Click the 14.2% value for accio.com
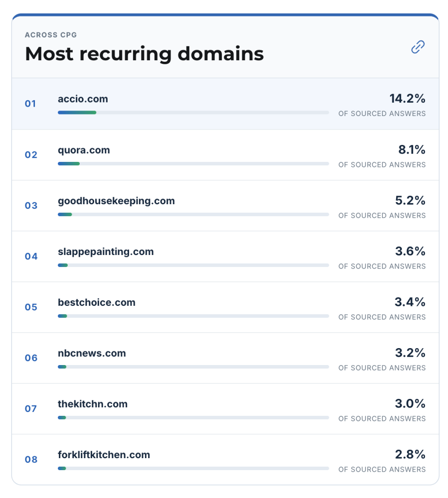Image resolution: width=448 pixels, height=498 pixels. pos(408,99)
